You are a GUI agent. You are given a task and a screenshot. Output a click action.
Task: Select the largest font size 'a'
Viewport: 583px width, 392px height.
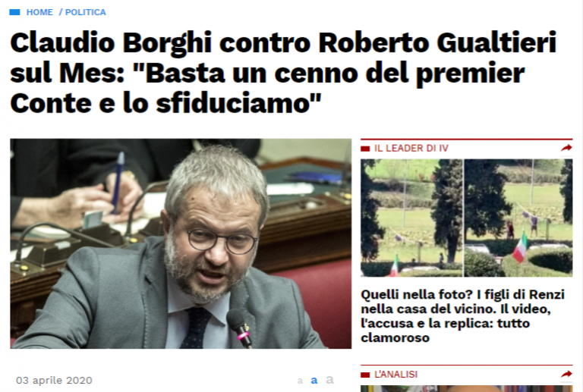point(329,380)
